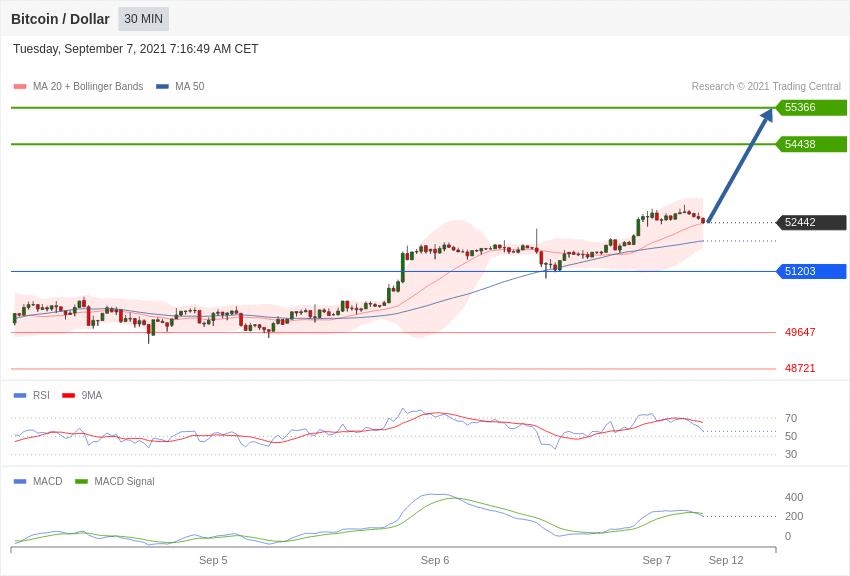Click the blue upward arrow head

[766, 115]
